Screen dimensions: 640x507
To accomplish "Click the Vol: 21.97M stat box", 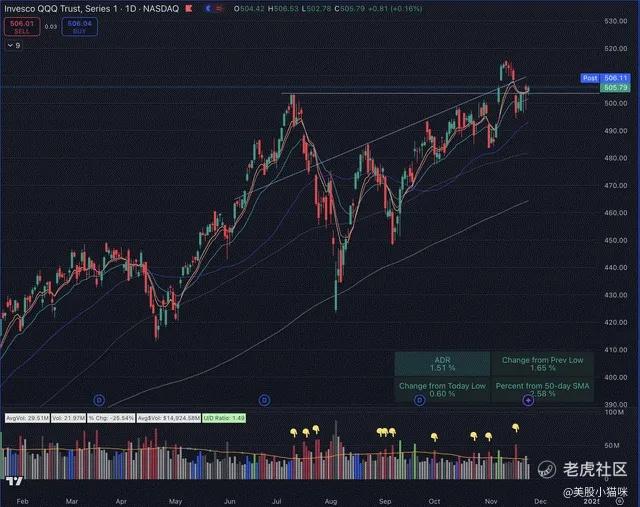I will point(68,418).
